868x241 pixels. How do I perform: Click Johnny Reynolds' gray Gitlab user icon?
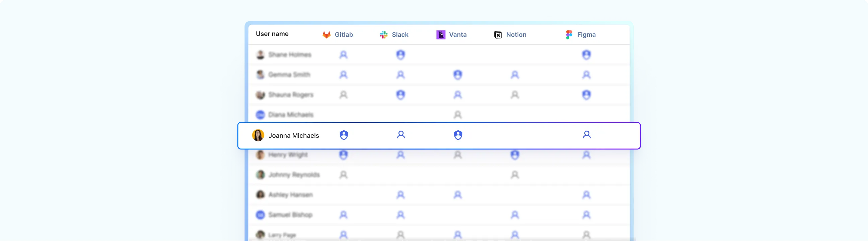(343, 175)
